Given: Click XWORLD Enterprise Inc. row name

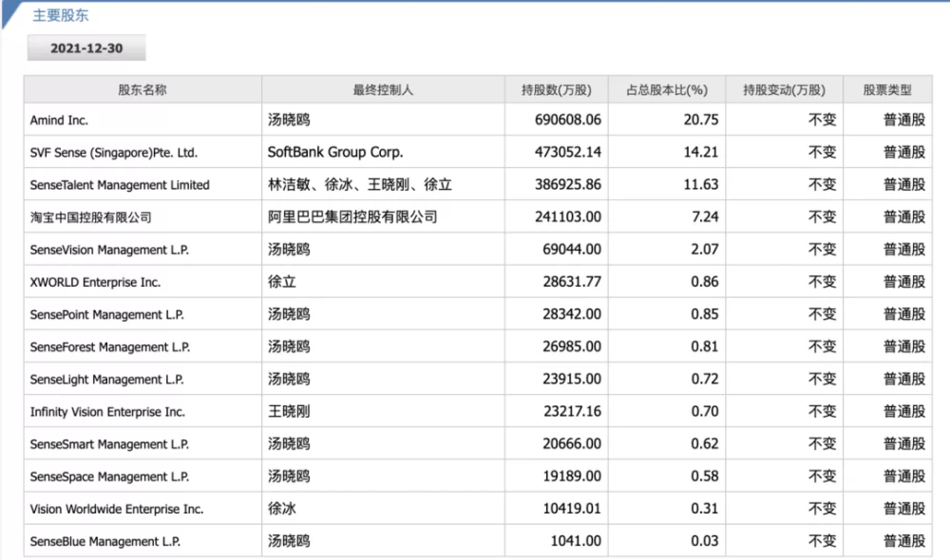Looking at the screenshot, I should 95,282.
